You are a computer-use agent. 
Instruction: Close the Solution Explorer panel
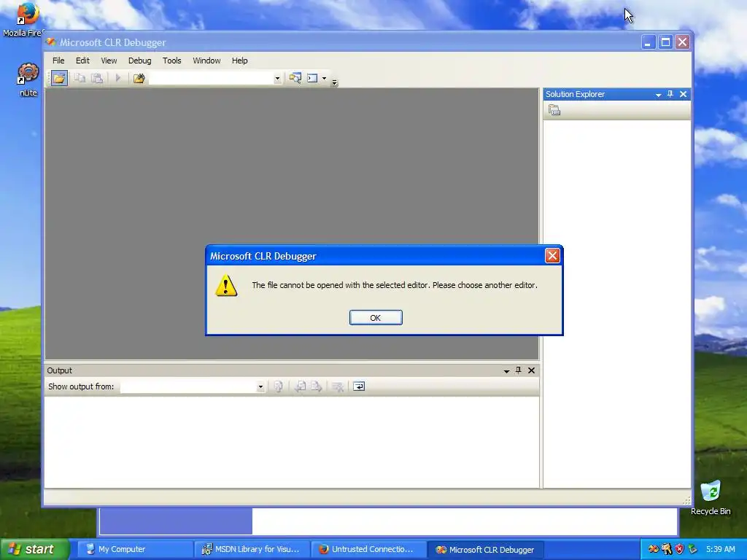(x=683, y=94)
